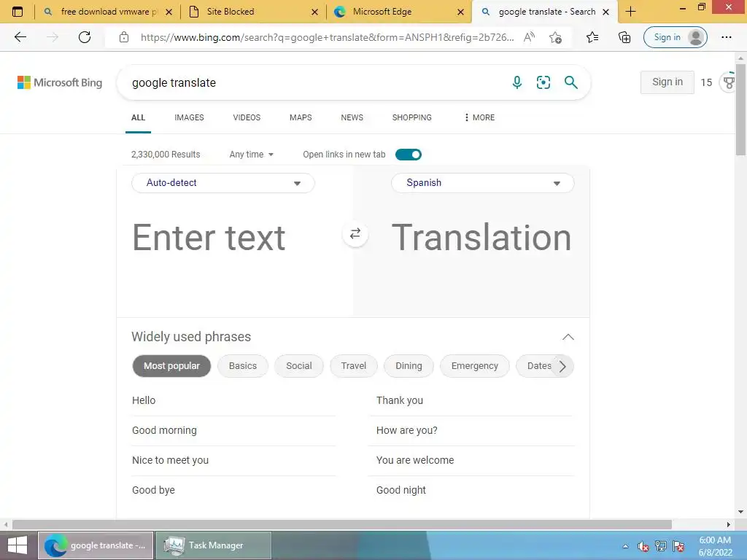747x560 pixels.
Task: Select the Basics phrase category
Action: (x=243, y=366)
